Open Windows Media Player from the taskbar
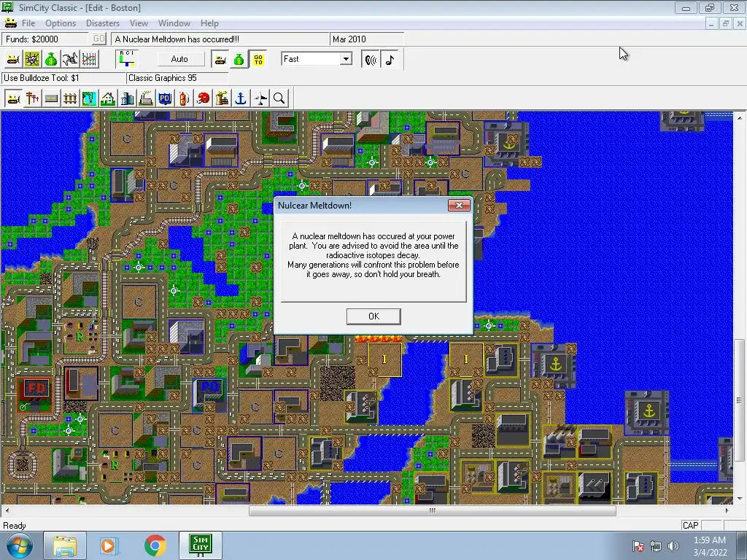This screenshot has height=560, width=747. 109,545
